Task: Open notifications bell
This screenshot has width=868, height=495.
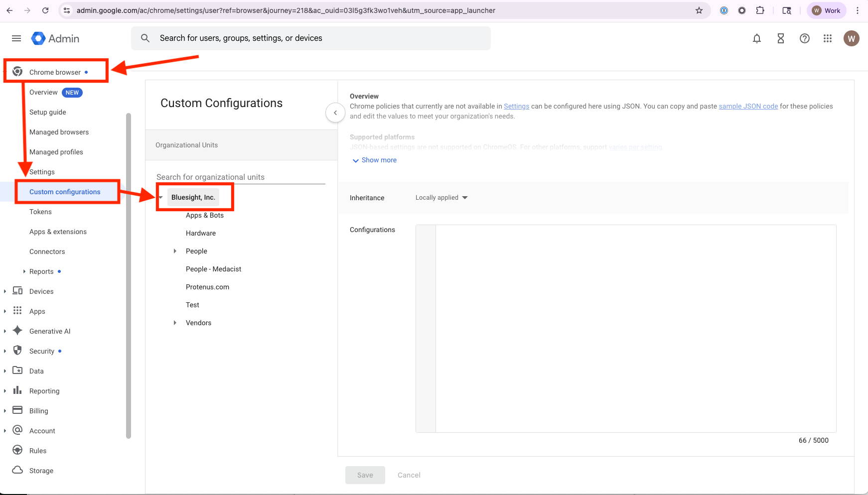Action: pos(756,38)
